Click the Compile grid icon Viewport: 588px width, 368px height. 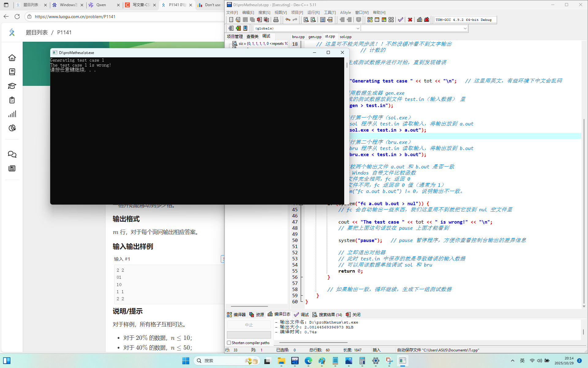tap(370, 20)
